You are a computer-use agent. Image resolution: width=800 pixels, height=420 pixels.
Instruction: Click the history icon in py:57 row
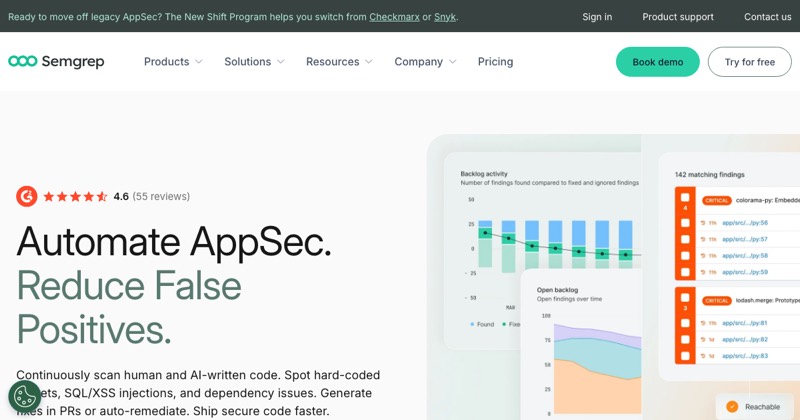click(x=703, y=239)
